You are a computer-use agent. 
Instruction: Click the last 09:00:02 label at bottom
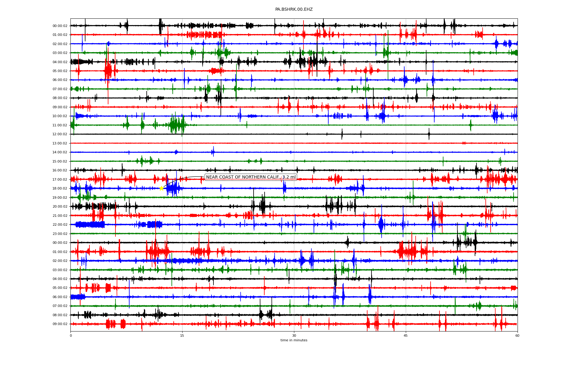click(60, 324)
